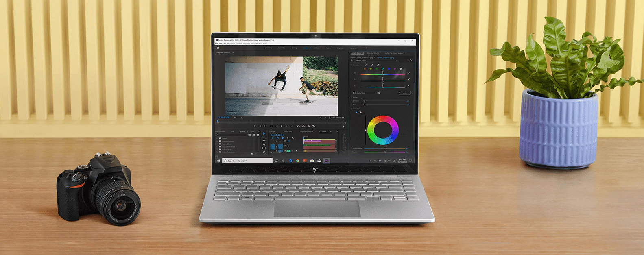Click the Add Marker icon in transport controls
This screenshot has height=255, width=644.
[255, 126]
